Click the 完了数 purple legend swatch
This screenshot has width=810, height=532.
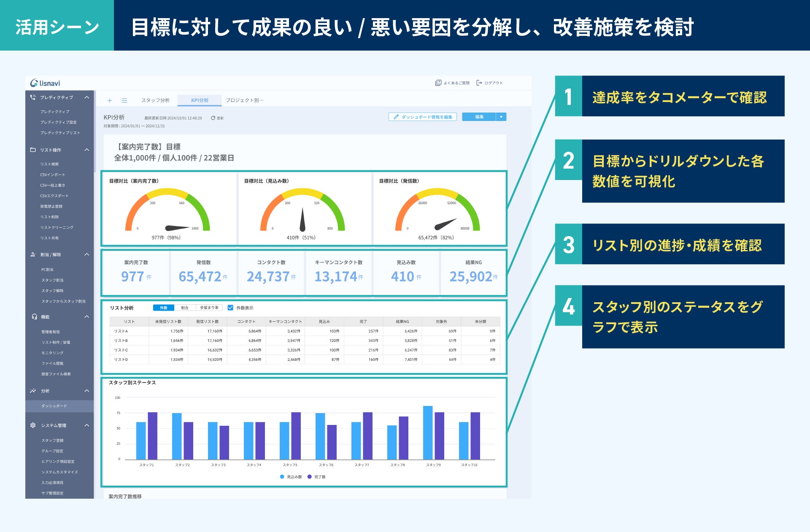pos(309,477)
